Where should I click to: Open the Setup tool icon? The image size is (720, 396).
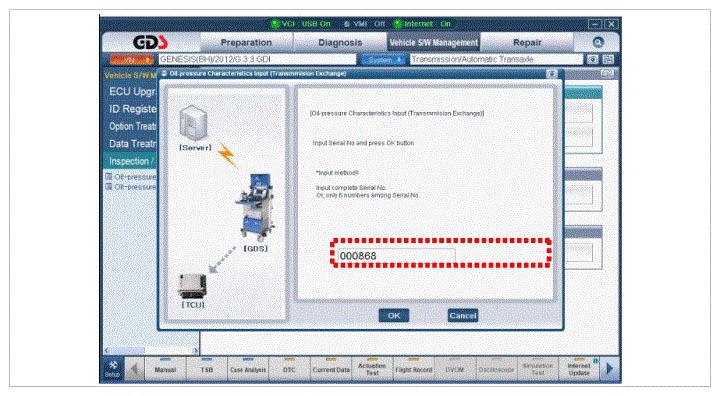(x=112, y=368)
